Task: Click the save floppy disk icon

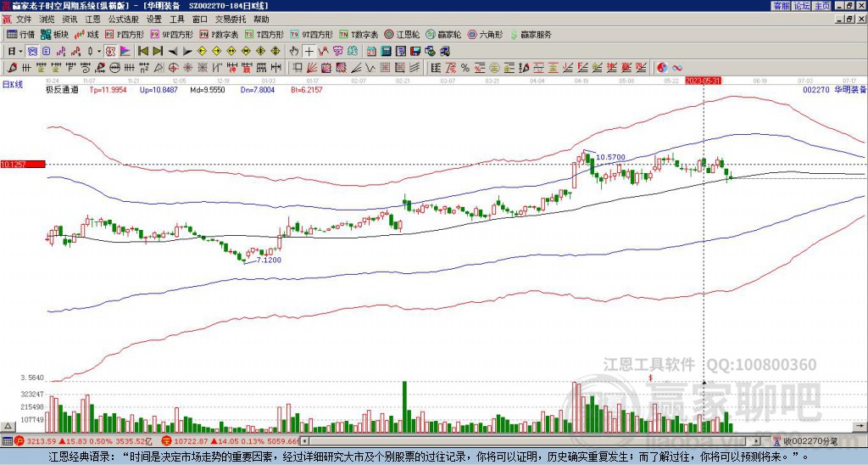Action: click(x=415, y=52)
